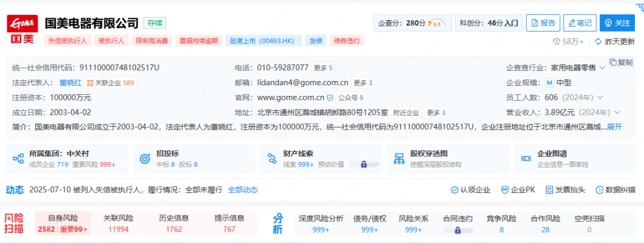This screenshot has height=243, width=644.
Task: Select the 自身风险 2582 tab
Action: point(63,223)
